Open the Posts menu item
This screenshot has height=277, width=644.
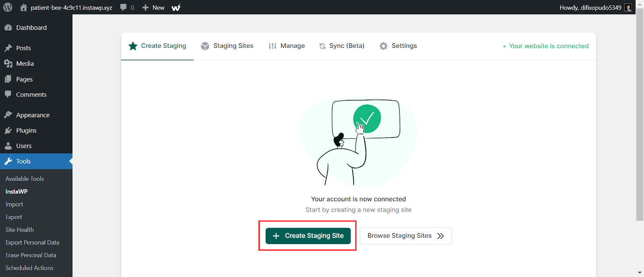36,48
